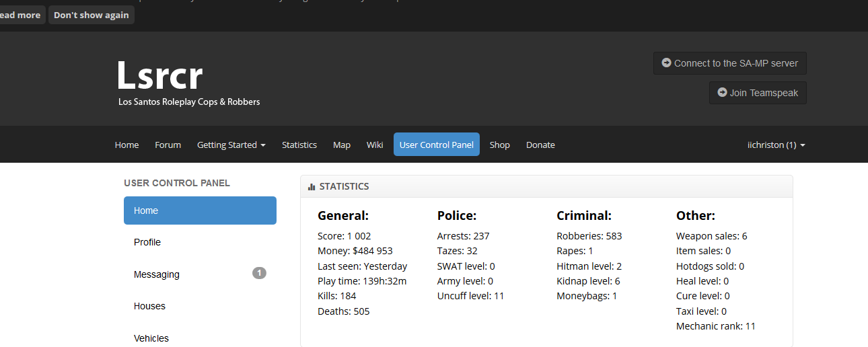Click the General: heading
Viewport: 868px width, 347px height.
(x=343, y=216)
